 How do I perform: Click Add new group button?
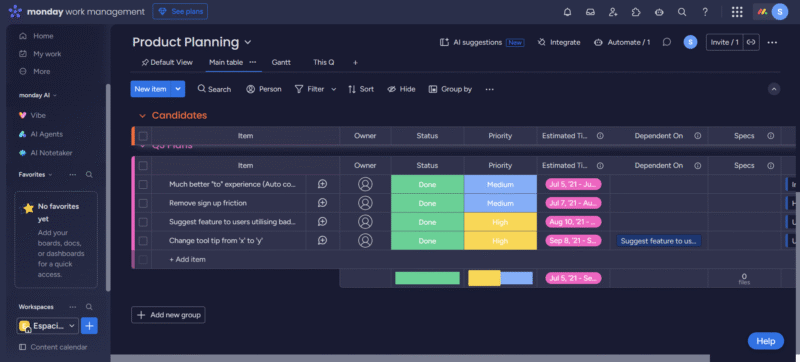click(168, 315)
